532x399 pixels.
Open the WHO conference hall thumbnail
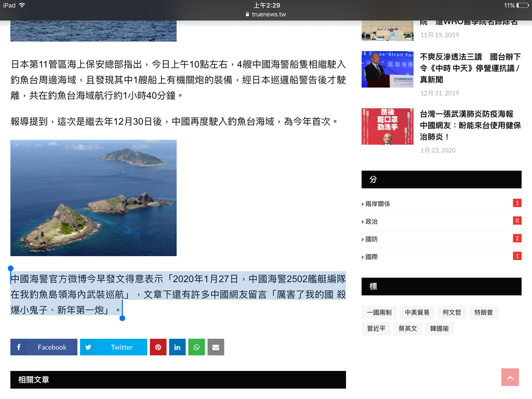(388, 31)
